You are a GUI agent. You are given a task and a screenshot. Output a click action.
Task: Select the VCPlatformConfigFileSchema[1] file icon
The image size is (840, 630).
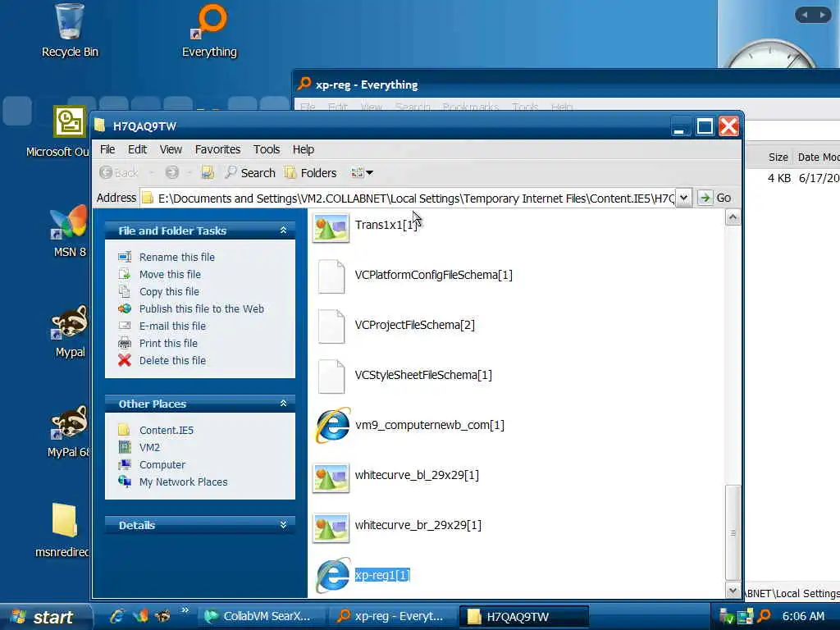pos(331,276)
